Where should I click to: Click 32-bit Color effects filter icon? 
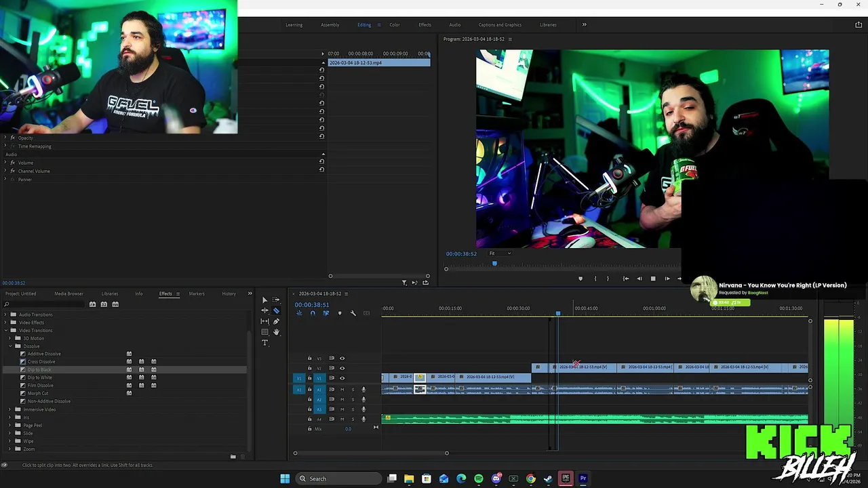[x=104, y=304]
